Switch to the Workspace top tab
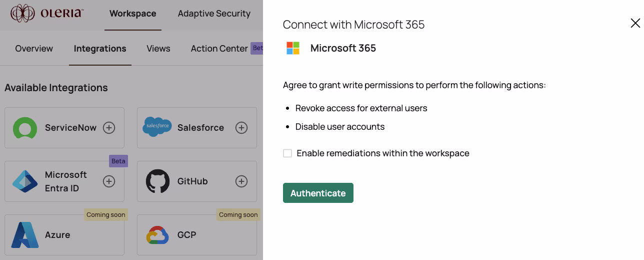The width and height of the screenshot is (644, 260). (133, 14)
